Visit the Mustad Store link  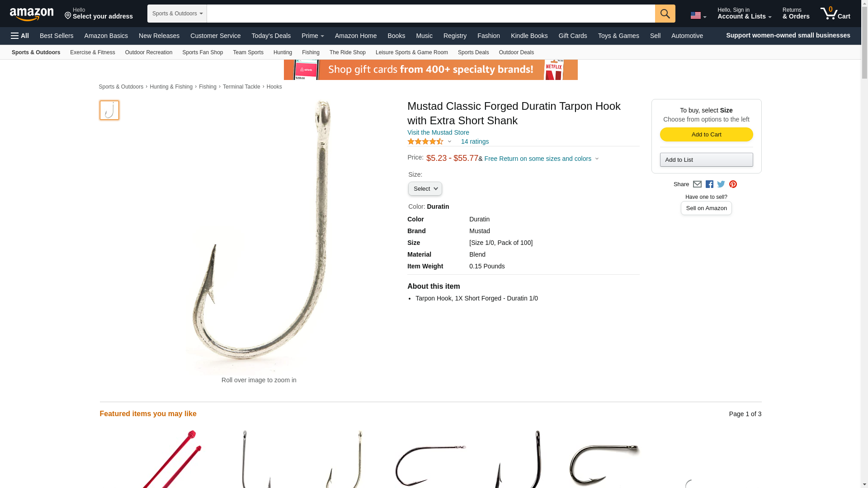438,132
